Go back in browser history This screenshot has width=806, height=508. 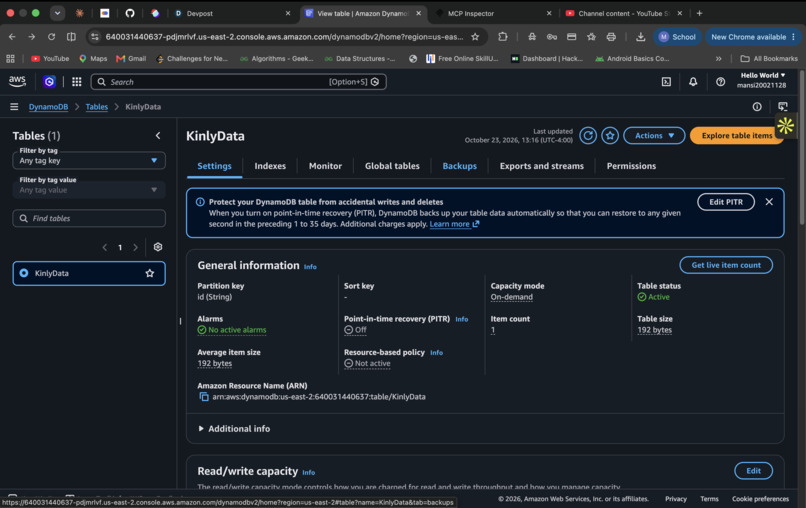click(12, 37)
